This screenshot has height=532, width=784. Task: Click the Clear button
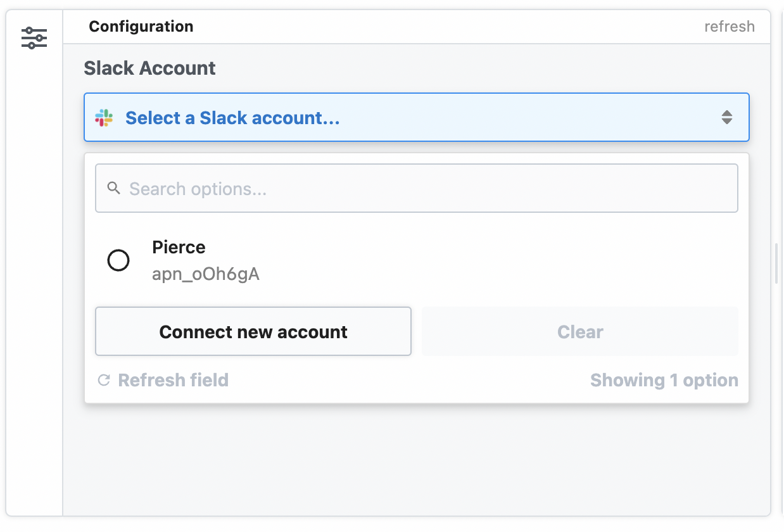[x=579, y=331]
